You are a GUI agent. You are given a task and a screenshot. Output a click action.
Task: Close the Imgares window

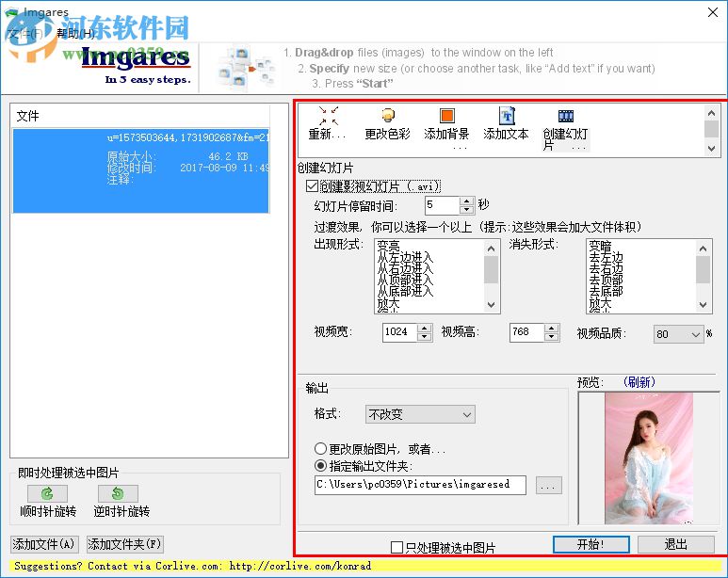[713, 12]
